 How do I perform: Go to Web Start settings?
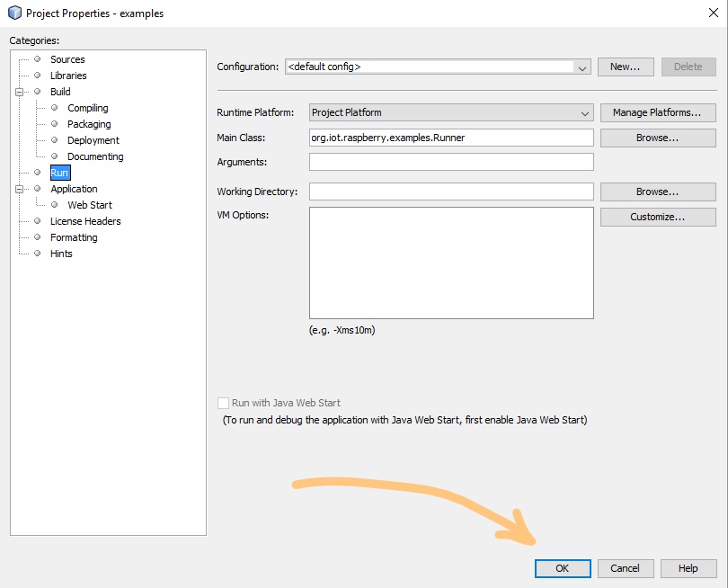pos(90,205)
